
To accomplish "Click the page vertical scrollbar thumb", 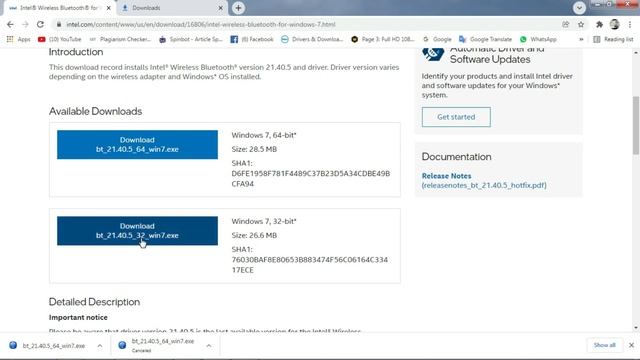I will click(636, 125).
